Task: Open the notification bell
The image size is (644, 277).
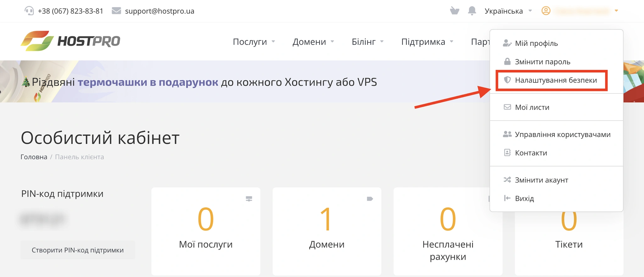Action: click(471, 11)
